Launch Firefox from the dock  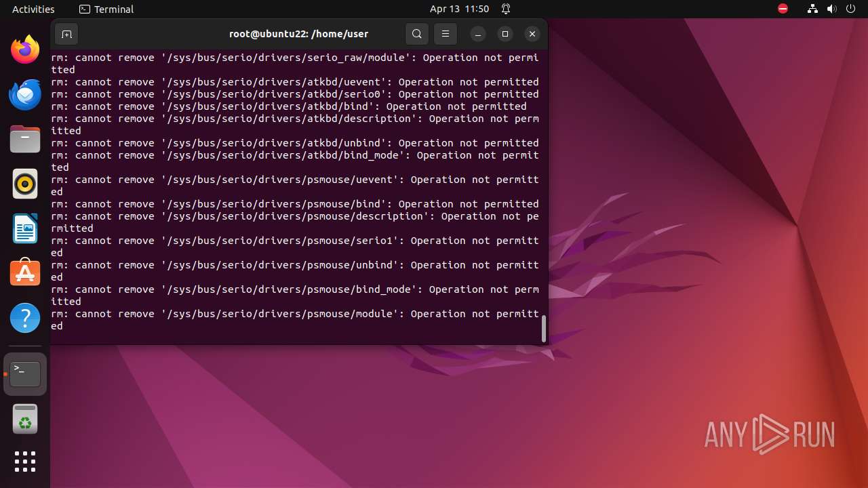(25, 49)
